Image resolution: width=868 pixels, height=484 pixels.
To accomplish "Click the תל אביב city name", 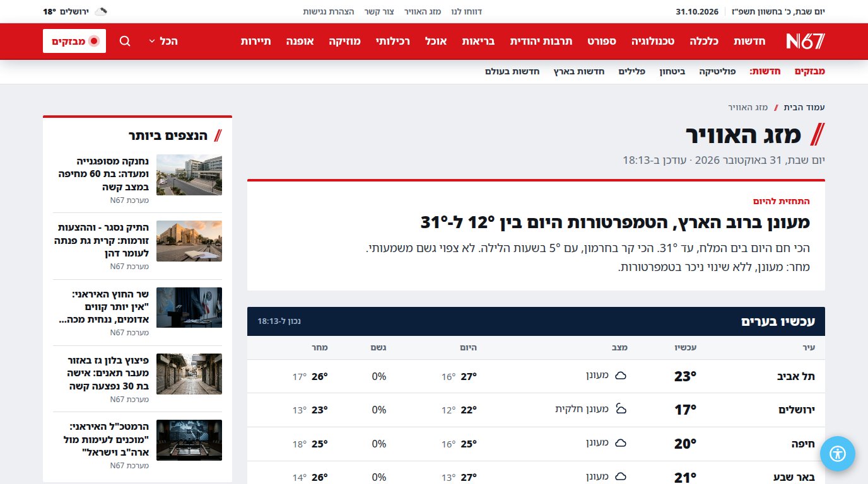I will [795, 376].
